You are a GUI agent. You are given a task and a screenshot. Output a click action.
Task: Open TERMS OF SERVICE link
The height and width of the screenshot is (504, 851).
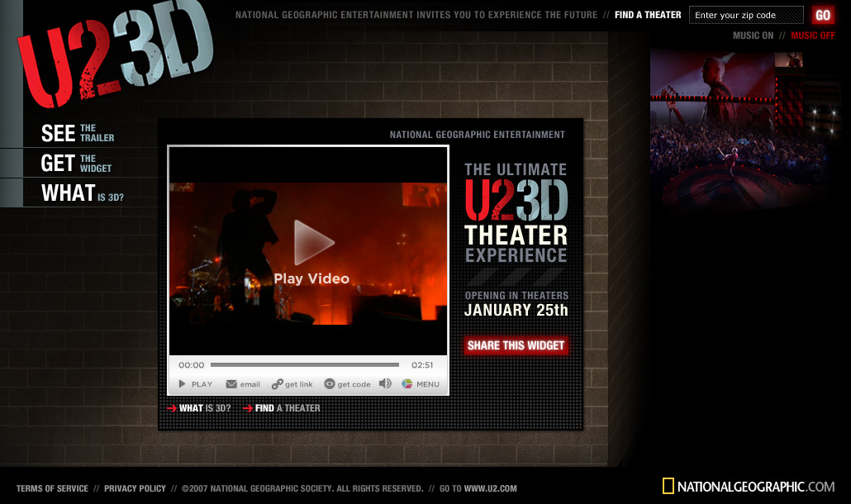(x=52, y=488)
